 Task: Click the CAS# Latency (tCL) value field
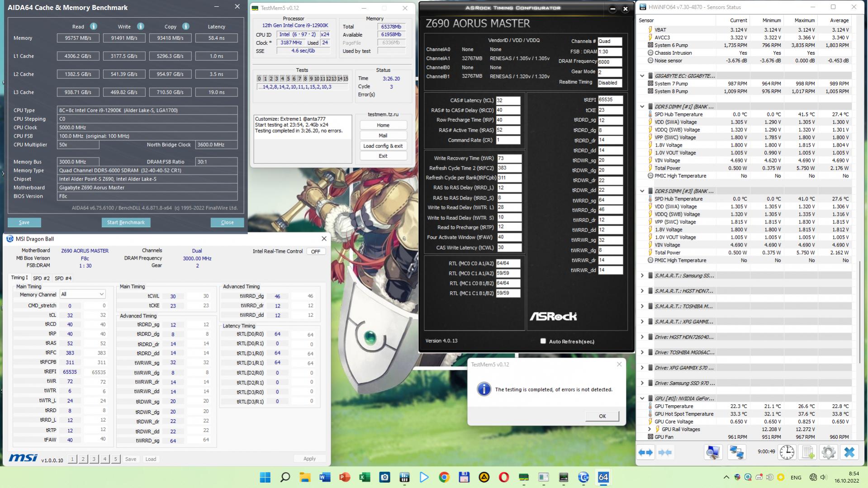click(x=508, y=100)
